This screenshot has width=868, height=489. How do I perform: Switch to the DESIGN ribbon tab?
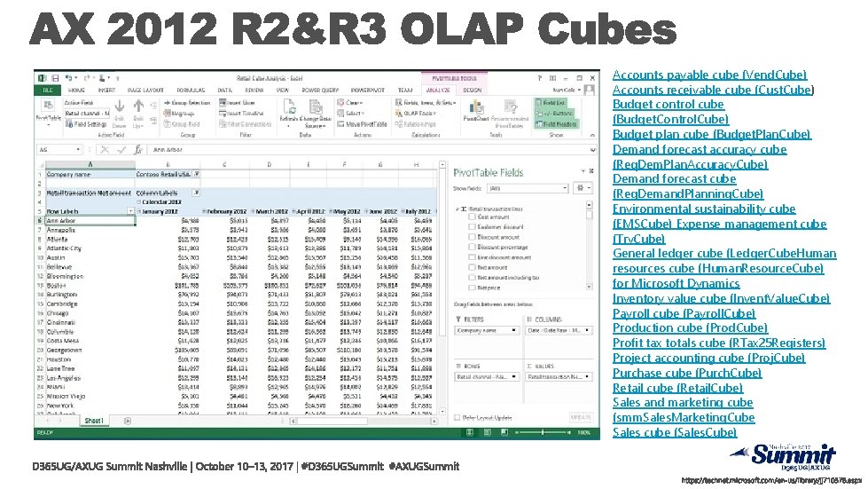pyautogui.click(x=472, y=90)
